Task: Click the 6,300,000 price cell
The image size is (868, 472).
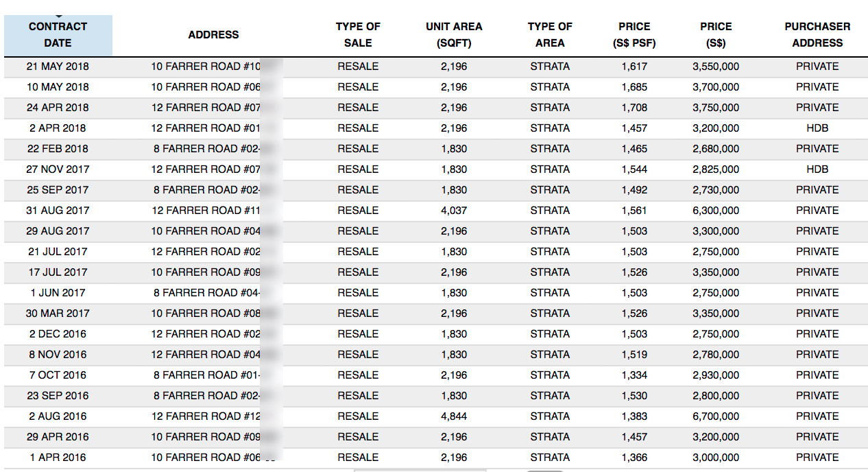Action: tap(716, 211)
